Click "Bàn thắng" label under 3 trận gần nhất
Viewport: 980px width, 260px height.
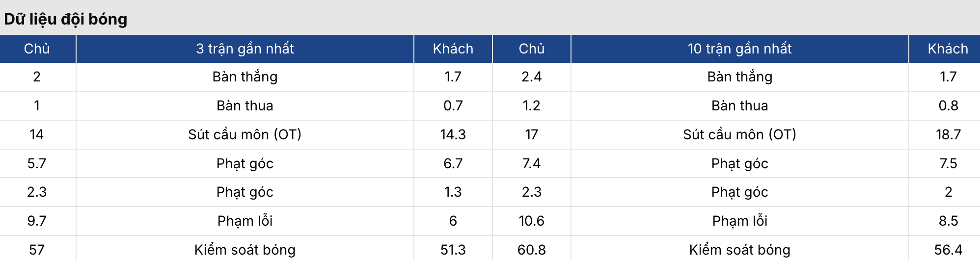click(x=245, y=77)
